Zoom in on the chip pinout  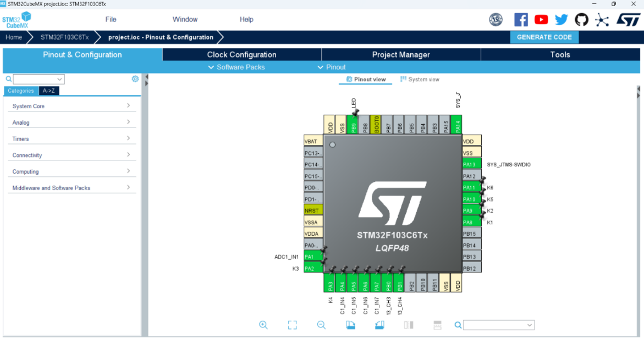click(263, 325)
